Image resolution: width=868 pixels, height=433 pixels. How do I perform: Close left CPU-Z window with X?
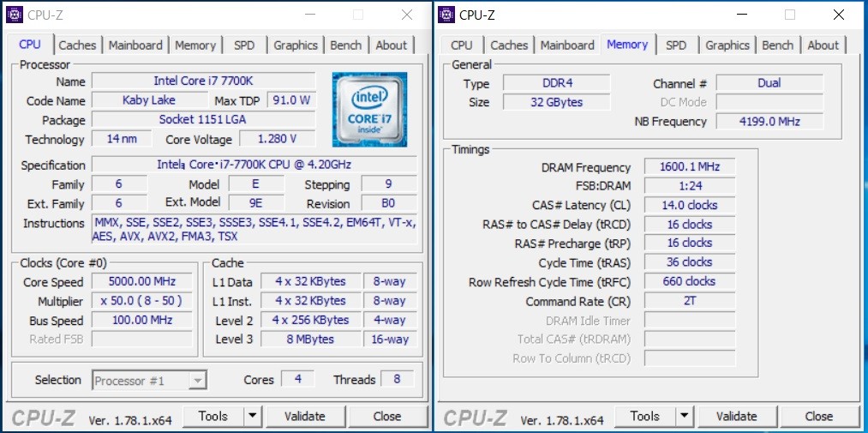(x=407, y=15)
